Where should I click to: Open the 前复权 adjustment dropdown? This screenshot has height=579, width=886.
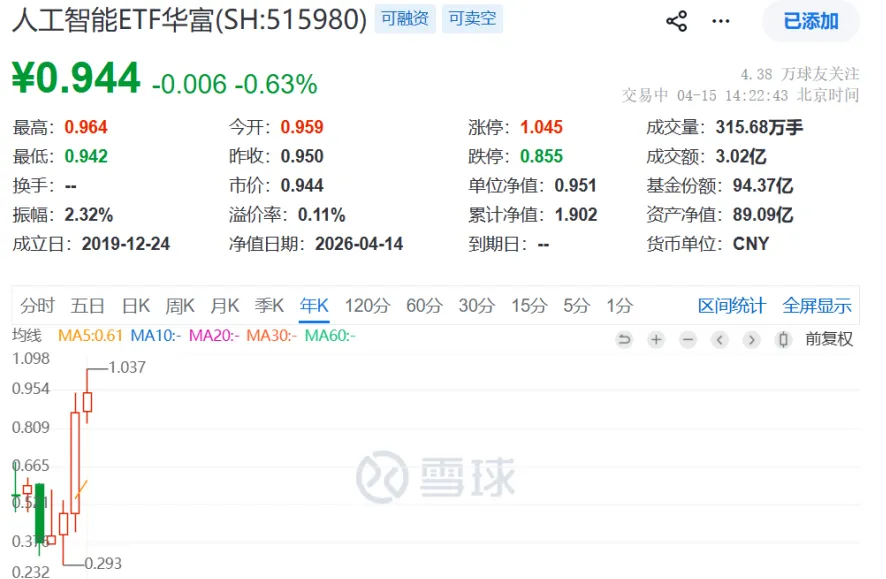(829, 339)
